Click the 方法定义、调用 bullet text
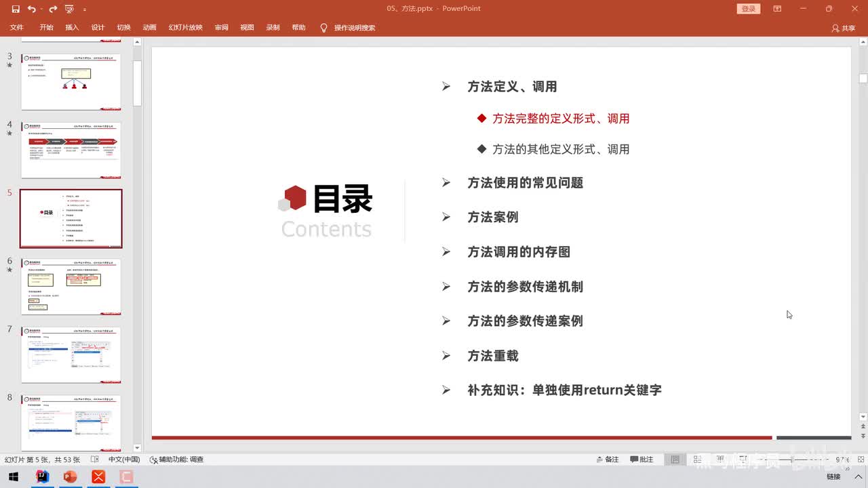This screenshot has width=868, height=488. [x=512, y=87]
